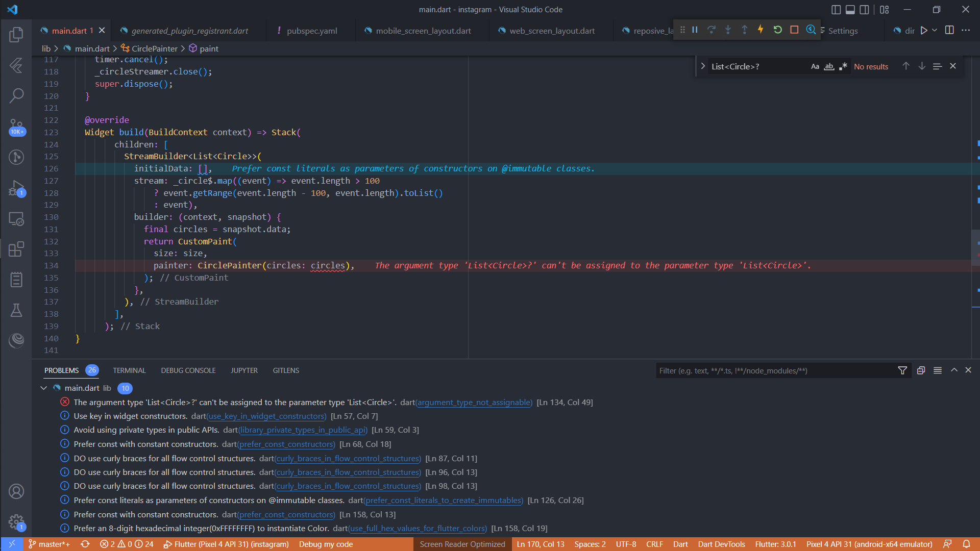
Task: Close the main.dart editor tab
Action: tap(102, 31)
